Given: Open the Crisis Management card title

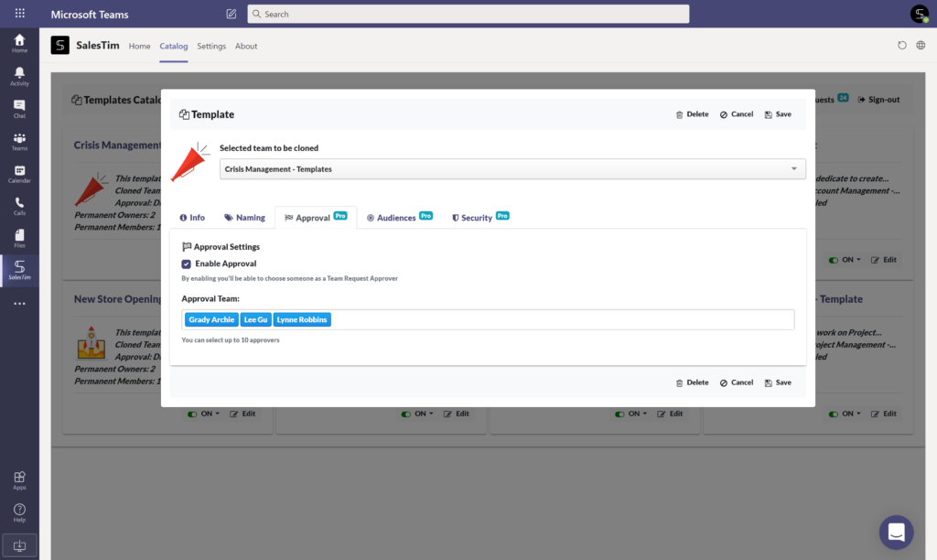Looking at the screenshot, I should pyautogui.click(x=117, y=145).
